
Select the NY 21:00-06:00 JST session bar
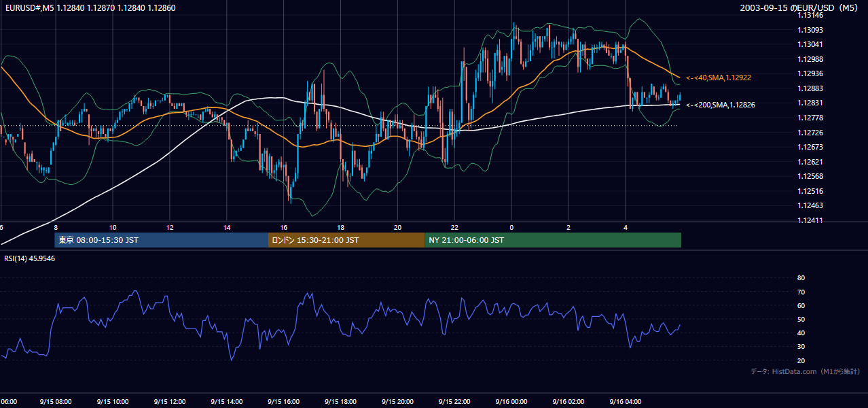click(x=553, y=240)
